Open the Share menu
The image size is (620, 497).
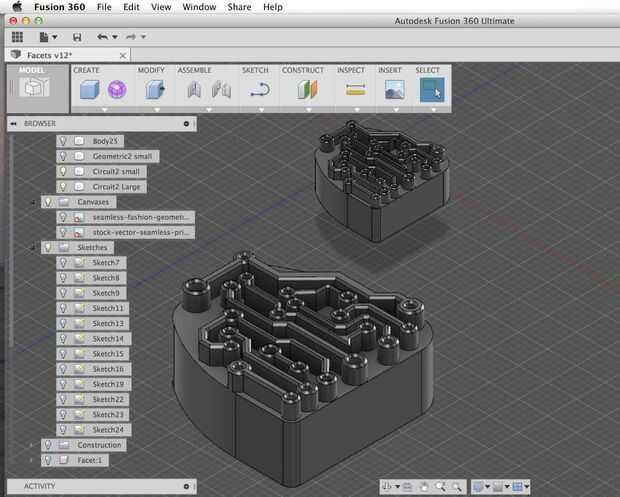[x=239, y=7]
